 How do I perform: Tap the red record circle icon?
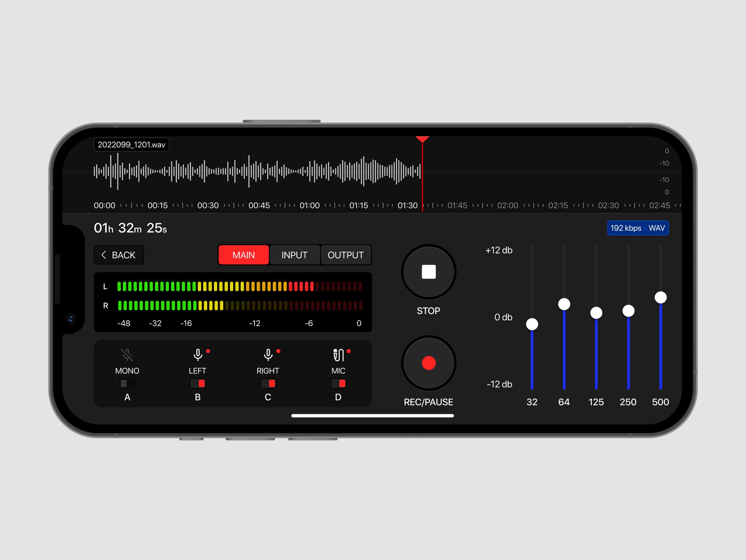click(x=428, y=363)
